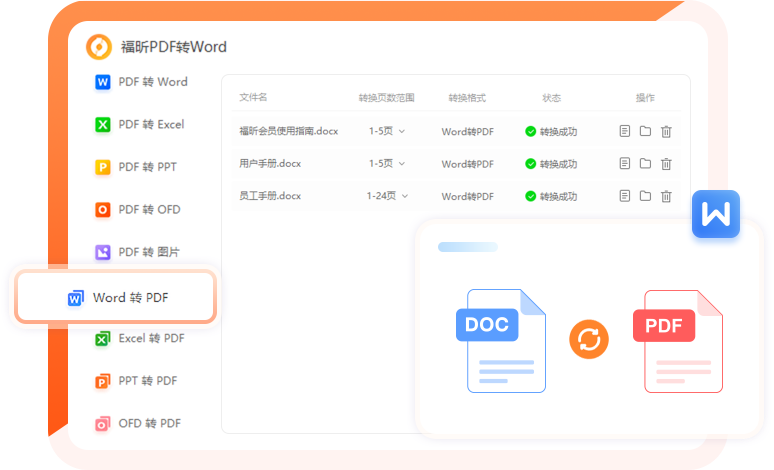Click the blue W Word badge icon
The width and height of the screenshot is (774, 470).
[717, 214]
